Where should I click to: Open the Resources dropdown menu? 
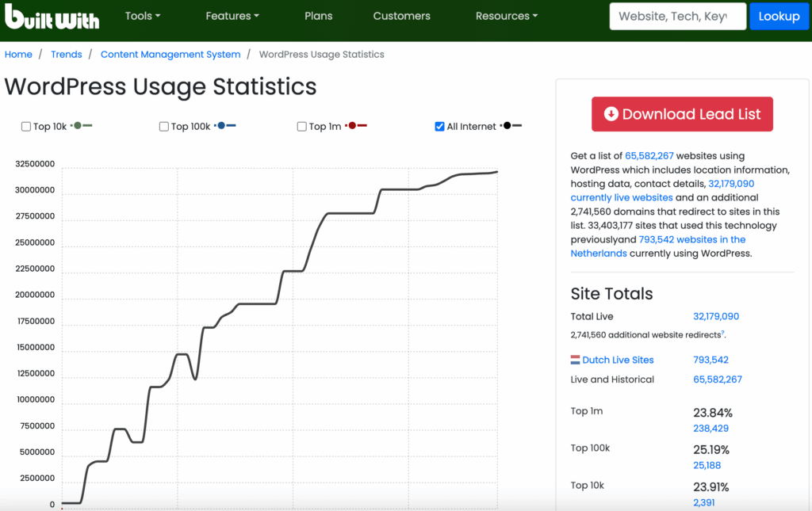coord(506,16)
